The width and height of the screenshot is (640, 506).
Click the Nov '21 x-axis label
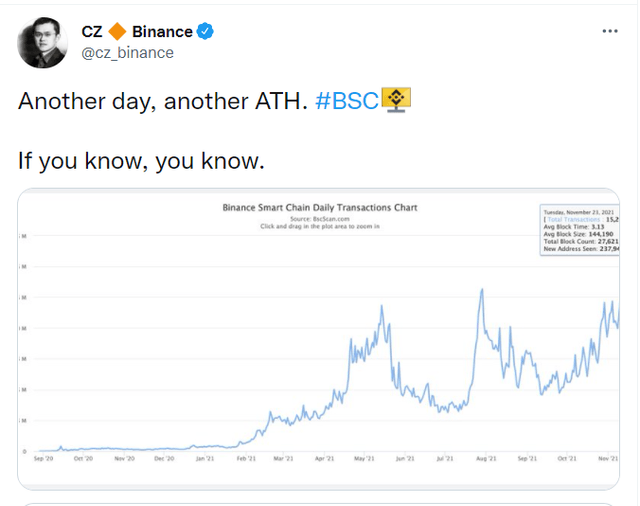tap(607, 459)
